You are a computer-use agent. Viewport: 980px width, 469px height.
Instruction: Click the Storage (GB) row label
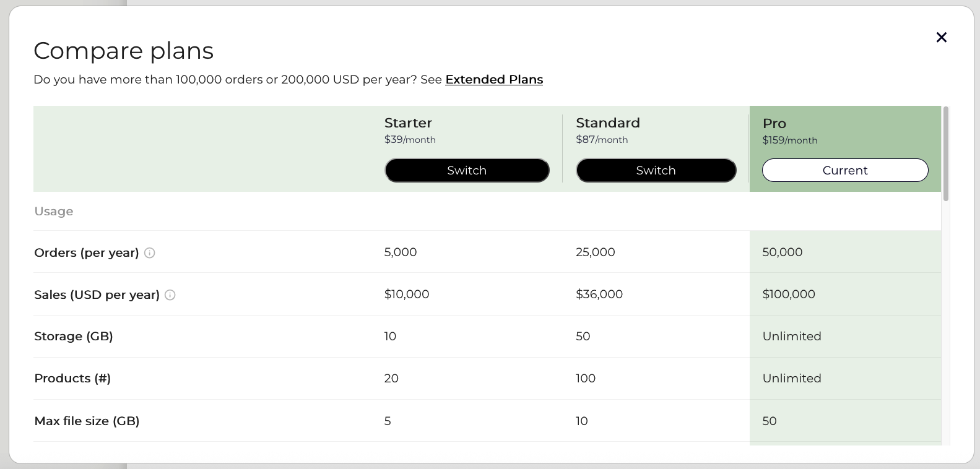coord(74,337)
